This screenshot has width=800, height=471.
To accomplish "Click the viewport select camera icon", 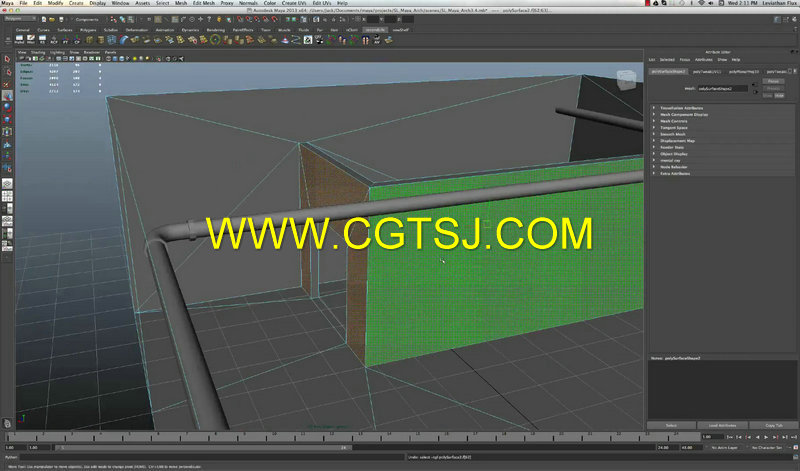I will pyautogui.click(x=23, y=59).
